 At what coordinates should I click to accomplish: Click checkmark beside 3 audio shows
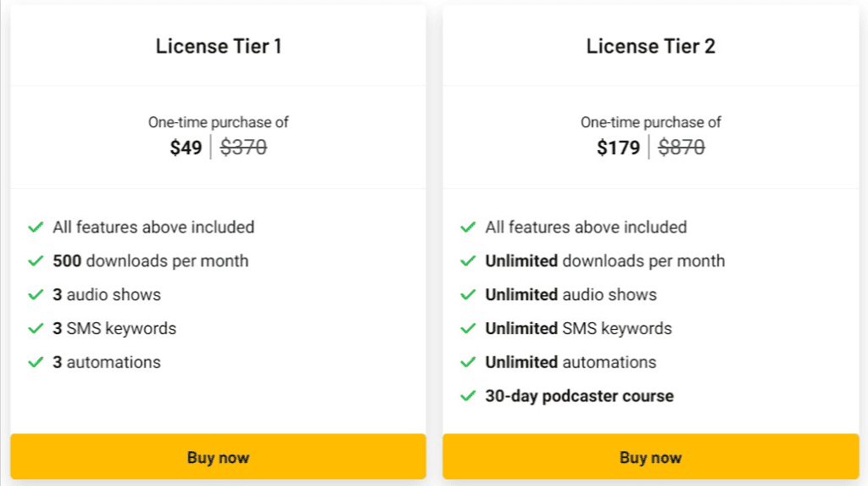[36, 294]
